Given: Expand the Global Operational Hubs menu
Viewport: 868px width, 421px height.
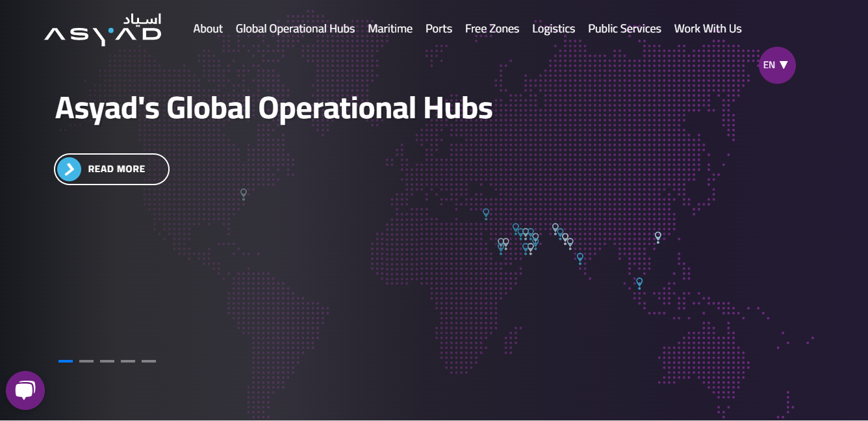Looking at the screenshot, I should [x=295, y=29].
